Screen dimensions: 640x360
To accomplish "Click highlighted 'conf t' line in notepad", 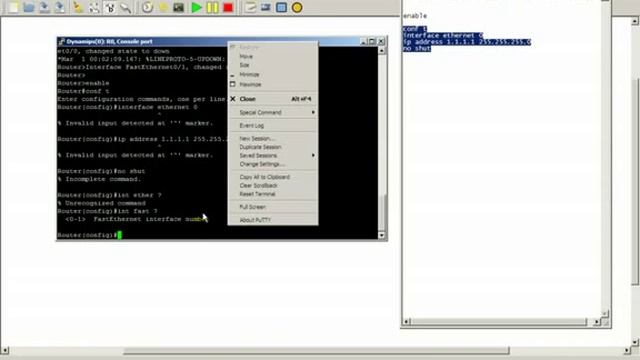I will (415, 29).
